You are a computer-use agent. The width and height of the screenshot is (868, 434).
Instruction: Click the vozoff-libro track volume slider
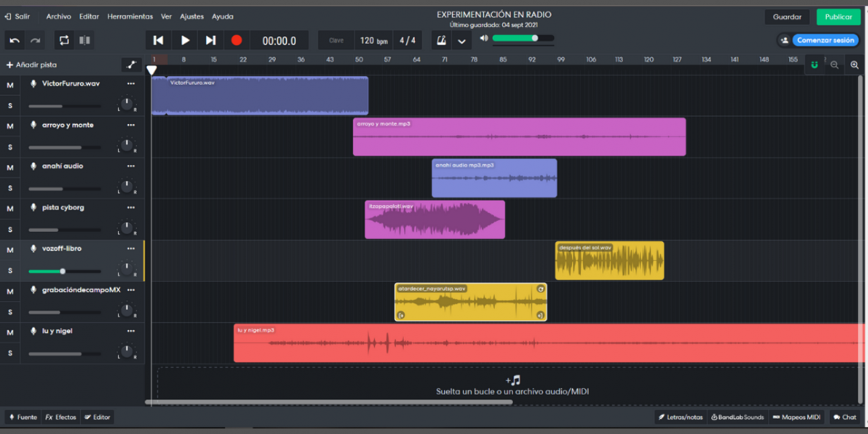[x=65, y=272]
